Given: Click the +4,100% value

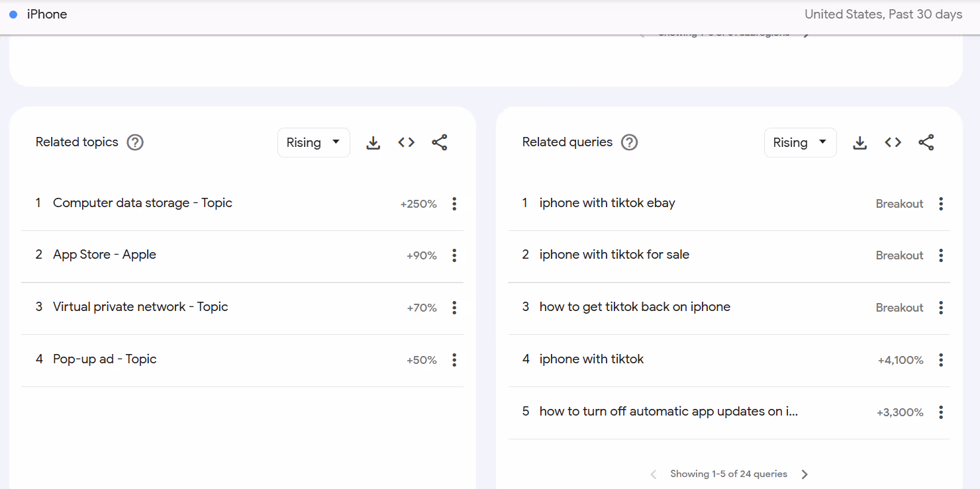Looking at the screenshot, I should point(901,361).
